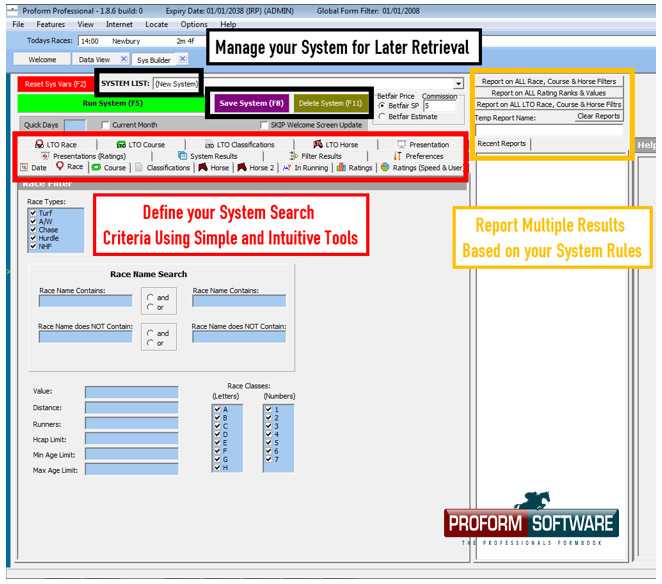The image size is (662, 584).
Task: Click the Commission input field
Action: coord(440,106)
